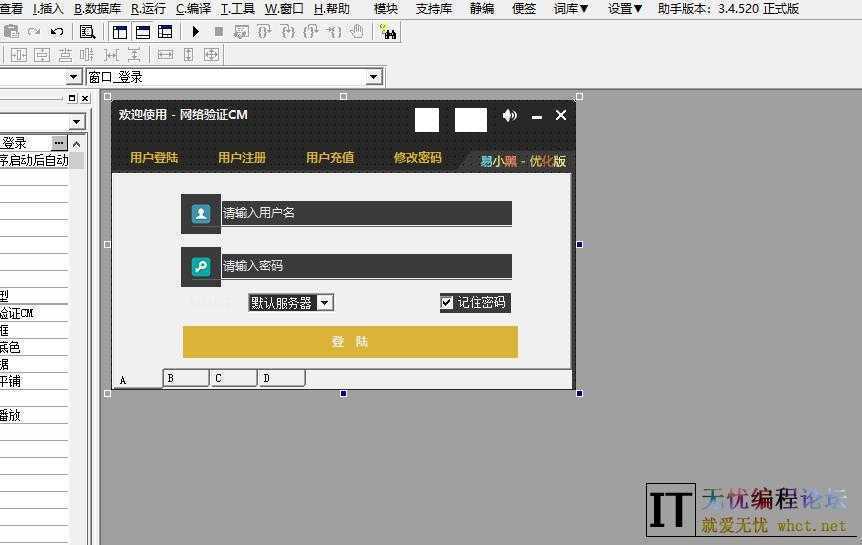Click the binoculars search icon
This screenshot has height=545, width=862.
click(388, 32)
